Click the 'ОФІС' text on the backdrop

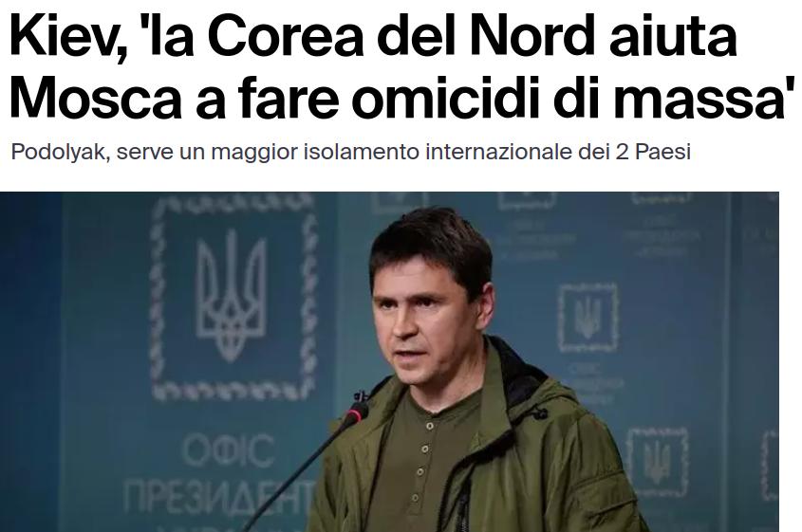click(229, 450)
